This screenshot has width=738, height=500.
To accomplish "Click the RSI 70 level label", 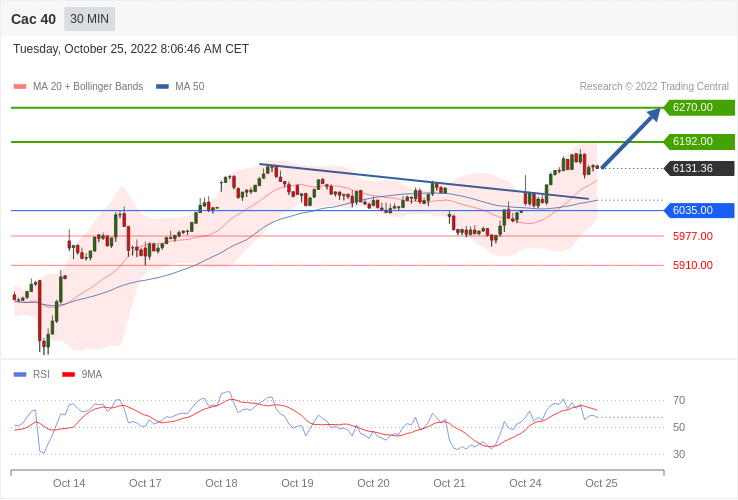I will pyautogui.click(x=679, y=401).
